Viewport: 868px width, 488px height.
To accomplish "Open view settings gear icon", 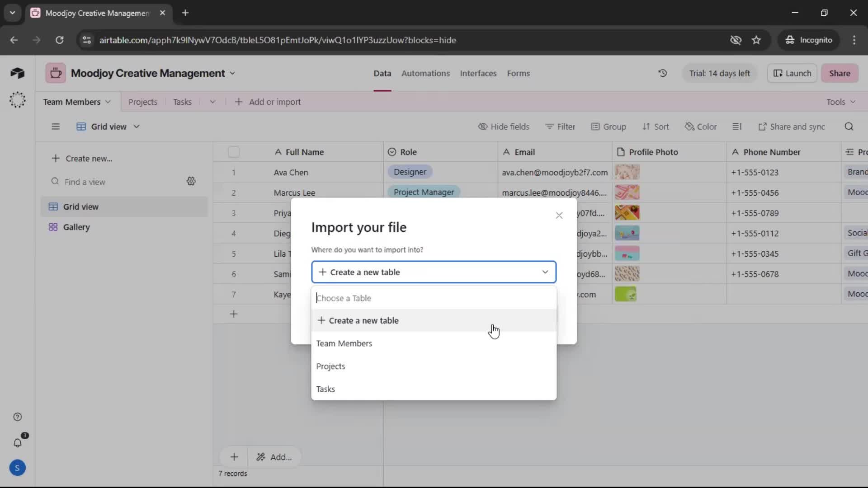I will (x=191, y=181).
